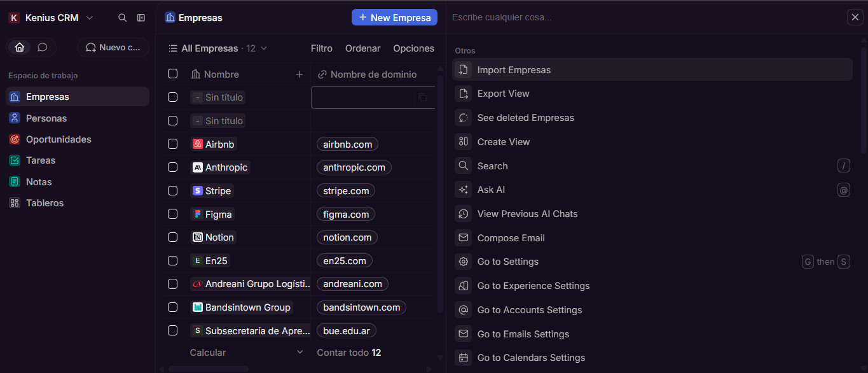868x373 pixels.
Task: Click the Bandsintown Group logo icon
Action: point(197,307)
